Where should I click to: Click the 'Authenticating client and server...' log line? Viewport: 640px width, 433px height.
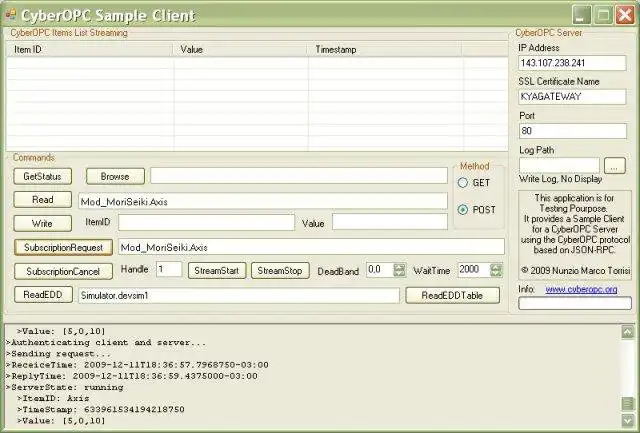[106, 342]
